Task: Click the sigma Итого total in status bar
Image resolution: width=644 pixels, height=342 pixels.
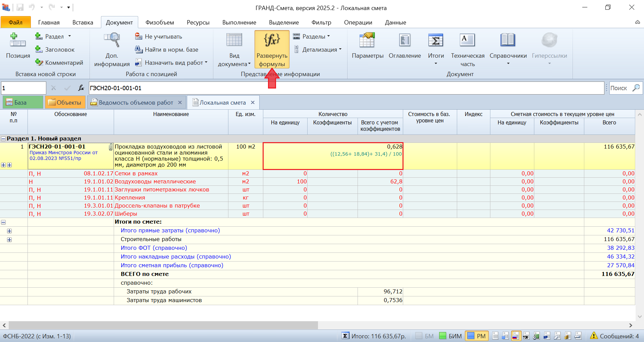Action: pyautogui.click(x=374, y=336)
